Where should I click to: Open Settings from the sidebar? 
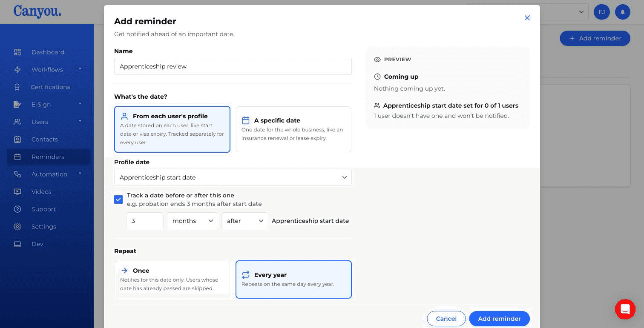point(44,227)
